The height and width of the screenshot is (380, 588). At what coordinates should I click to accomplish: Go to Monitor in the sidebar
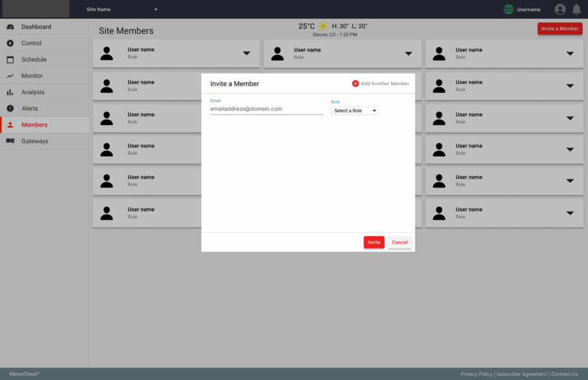pyautogui.click(x=32, y=76)
